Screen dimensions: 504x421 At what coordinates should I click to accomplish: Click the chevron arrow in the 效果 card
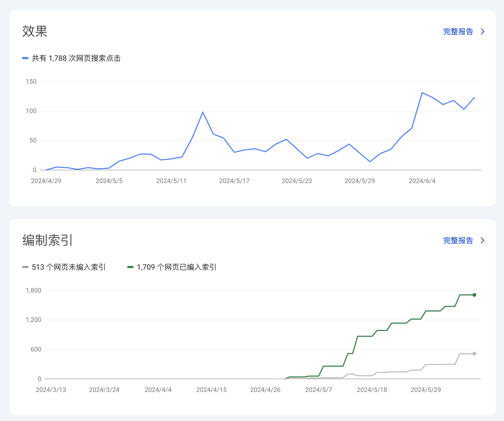coord(482,32)
